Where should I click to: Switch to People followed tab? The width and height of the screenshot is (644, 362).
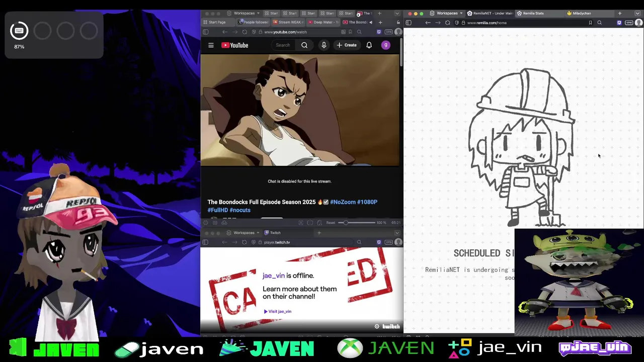[253, 22]
